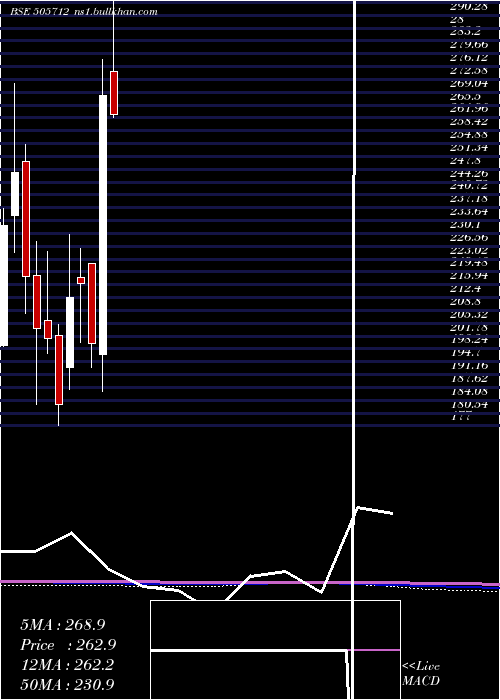The image size is (500, 700).
Task: Click the 276.12 price axis label
Action: coord(469,58)
